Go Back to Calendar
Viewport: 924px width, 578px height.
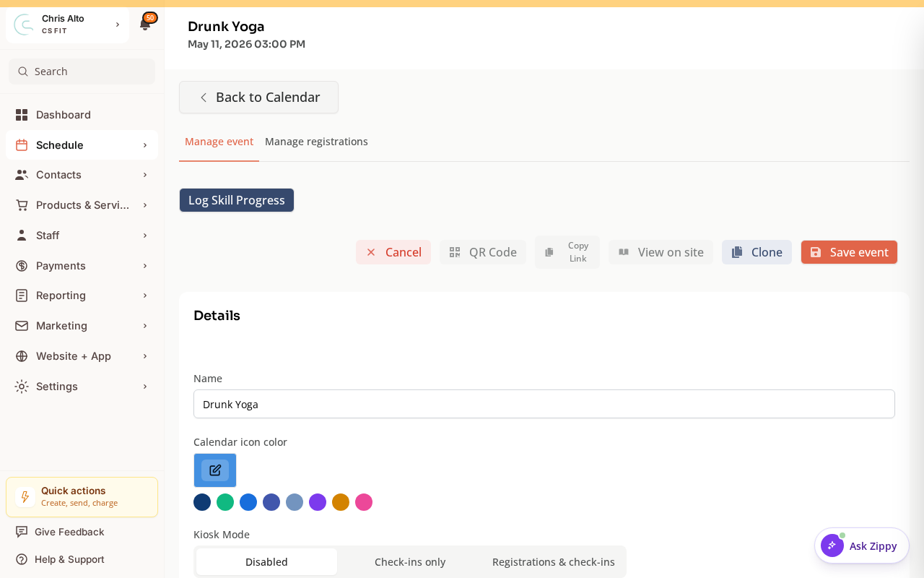(258, 97)
